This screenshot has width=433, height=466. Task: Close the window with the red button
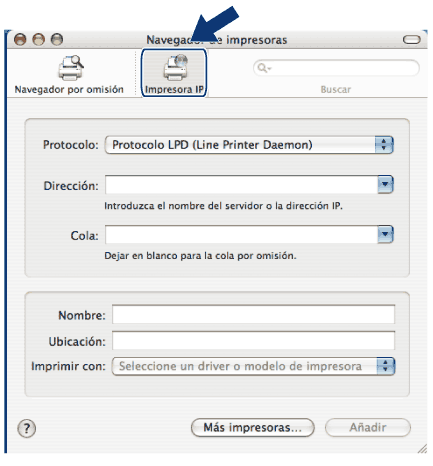tap(20, 39)
